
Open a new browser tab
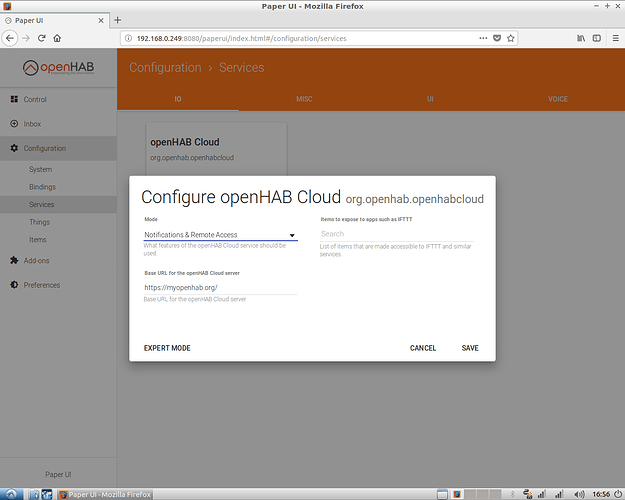117,20
